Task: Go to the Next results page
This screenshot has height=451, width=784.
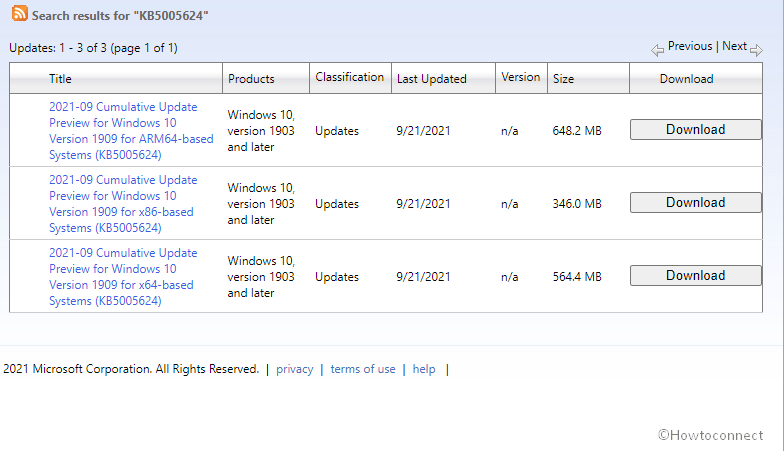Action: pyautogui.click(x=734, y=46)
